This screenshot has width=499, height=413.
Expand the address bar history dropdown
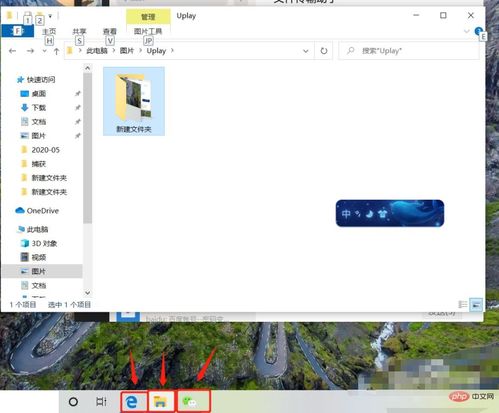306,51
